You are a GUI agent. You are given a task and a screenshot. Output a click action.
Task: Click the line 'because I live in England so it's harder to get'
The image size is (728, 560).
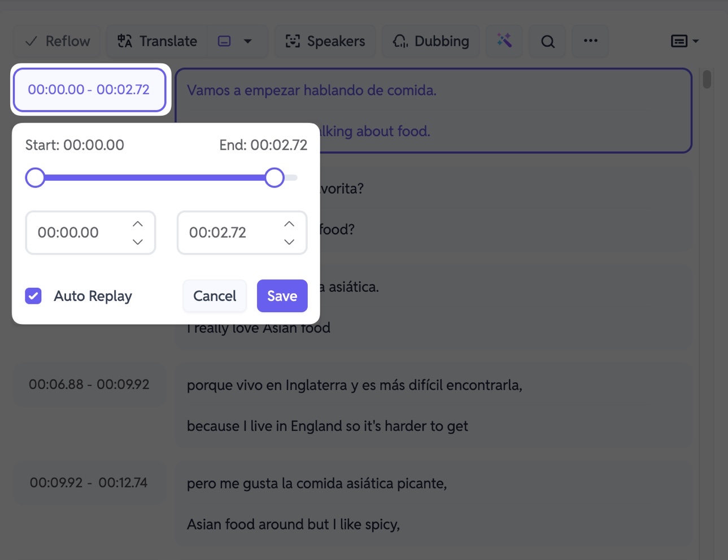328,426
